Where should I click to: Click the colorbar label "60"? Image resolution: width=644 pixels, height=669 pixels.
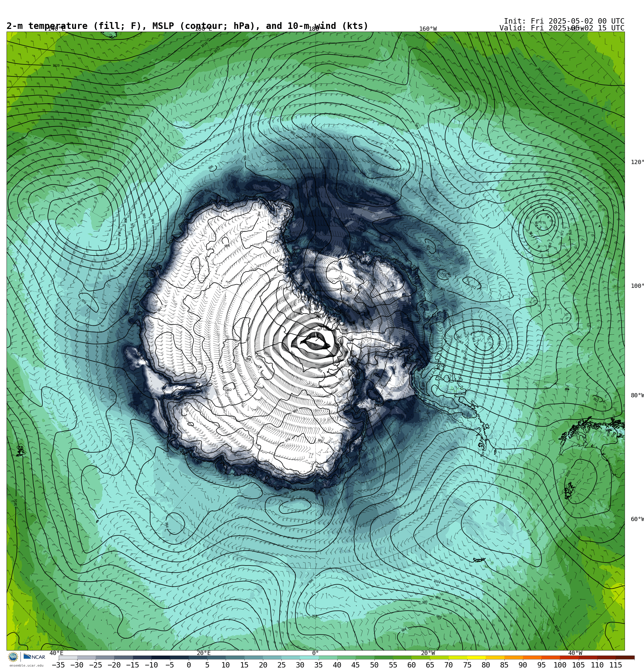click(x=411, y=665)
